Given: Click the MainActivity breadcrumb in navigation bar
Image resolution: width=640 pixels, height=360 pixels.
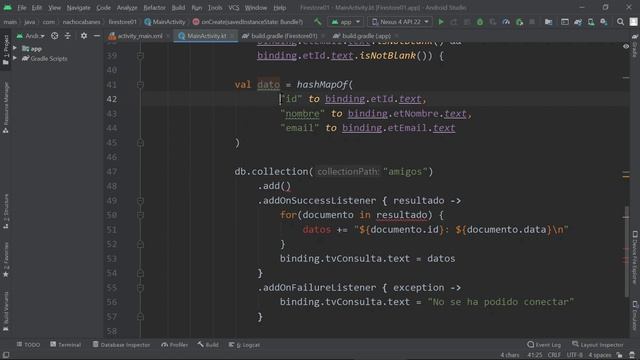Looking at the screenshot, I should (165, 22).
